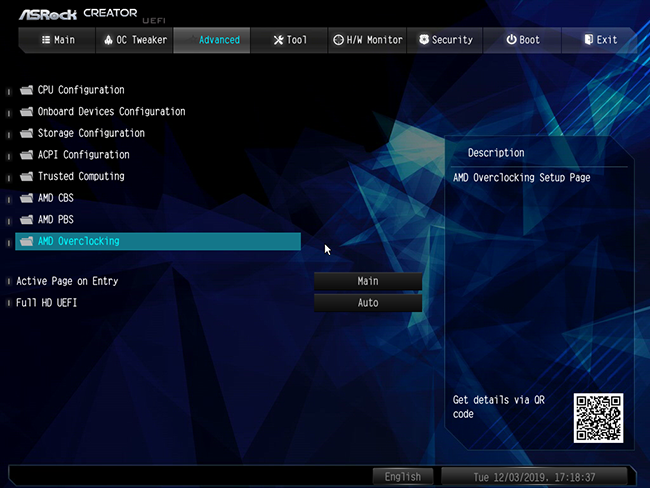Screen dimensions: 650x488
Task: Click the AMD PBS folder icon
Action: pyautogui.click(x=27, y=219)
